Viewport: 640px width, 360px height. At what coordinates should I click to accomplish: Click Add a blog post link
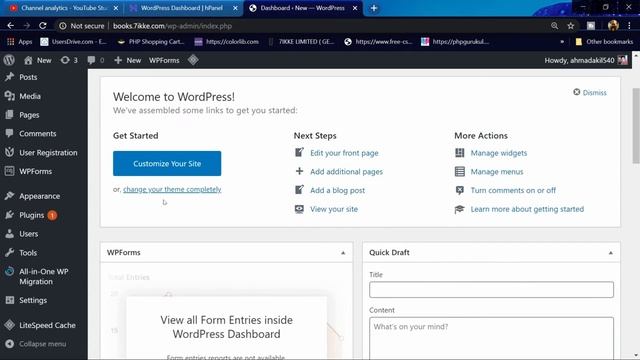point(338,191)
